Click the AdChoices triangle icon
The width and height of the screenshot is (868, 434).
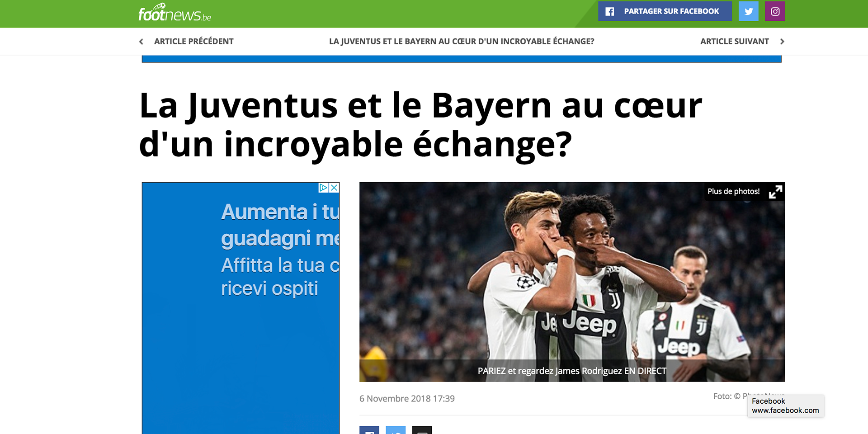click(324, 188)
